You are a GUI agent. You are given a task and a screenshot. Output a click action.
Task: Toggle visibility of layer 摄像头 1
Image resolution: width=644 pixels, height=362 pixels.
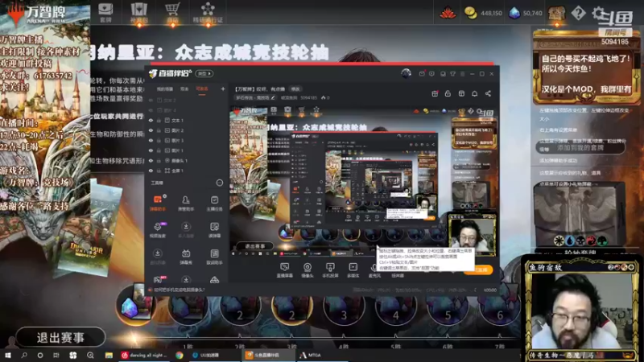point(151,160)
